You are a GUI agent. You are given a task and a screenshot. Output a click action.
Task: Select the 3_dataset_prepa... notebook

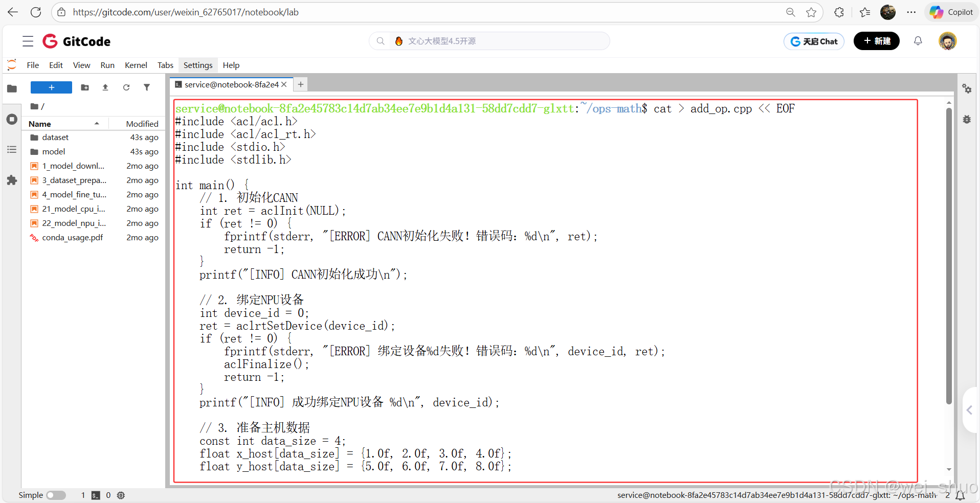tap(94, 180)
